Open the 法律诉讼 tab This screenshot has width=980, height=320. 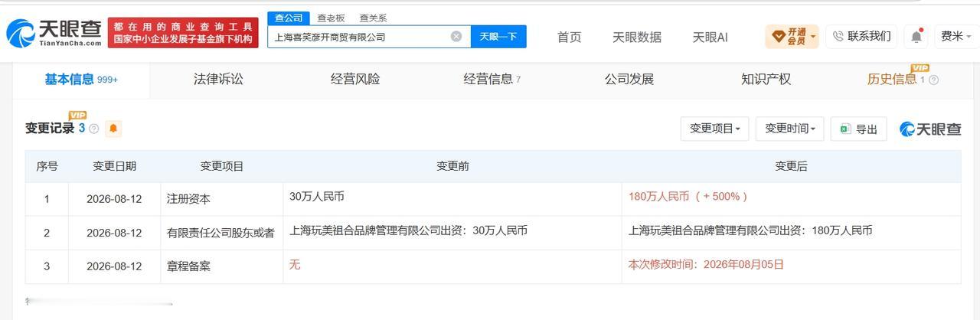(x=218, y=79)
